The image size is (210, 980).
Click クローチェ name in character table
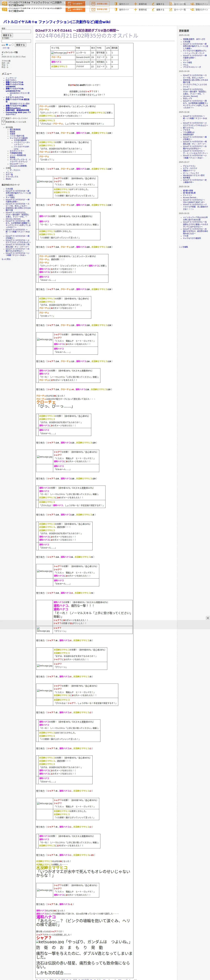click(56, 57)
